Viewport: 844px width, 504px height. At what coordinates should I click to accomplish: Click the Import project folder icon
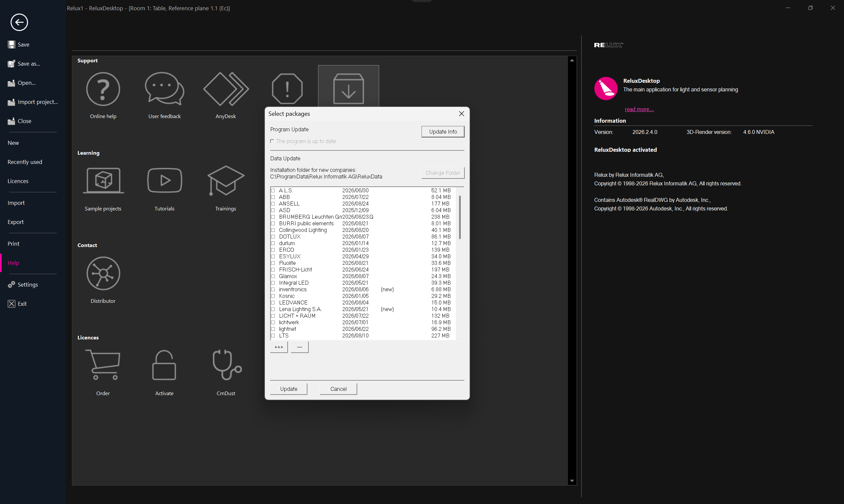[x=12, y=102]
